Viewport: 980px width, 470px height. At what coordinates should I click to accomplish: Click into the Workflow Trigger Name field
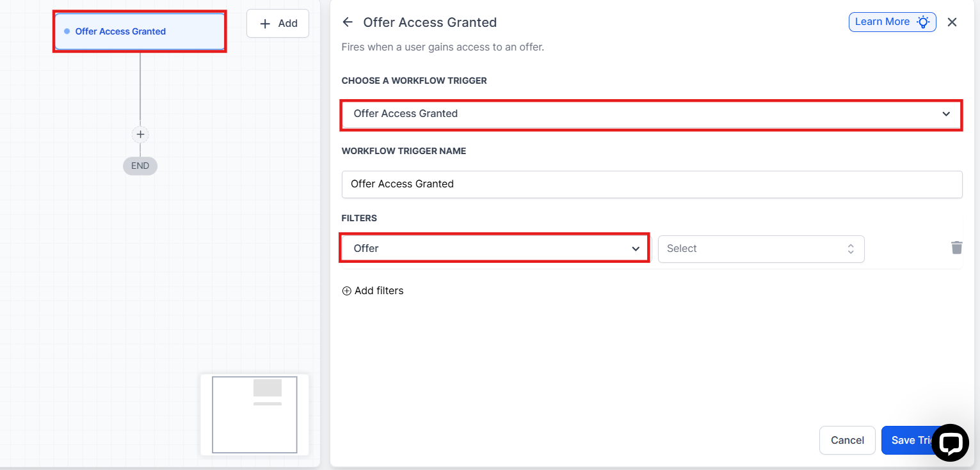point(652,184)
